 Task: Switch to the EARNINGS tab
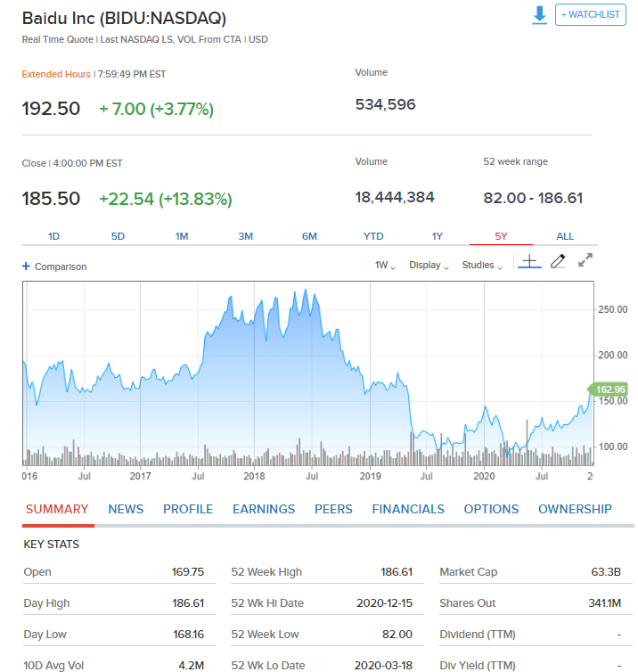coord(264,509)
